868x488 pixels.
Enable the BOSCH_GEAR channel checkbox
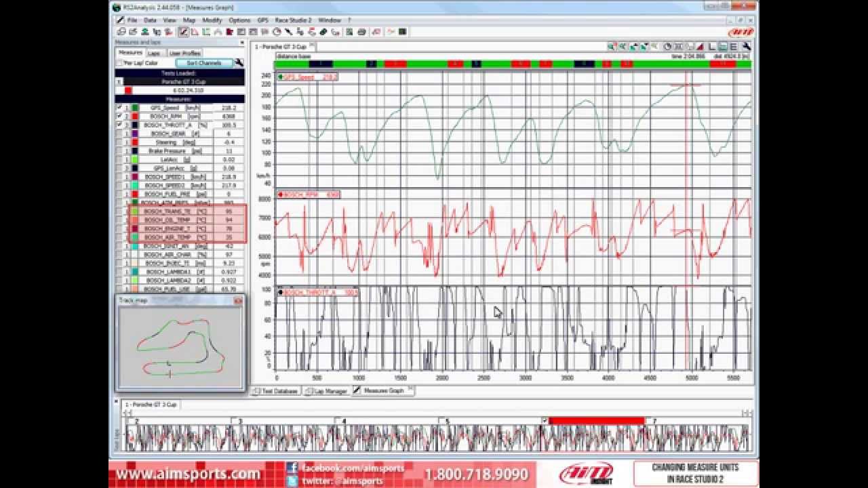click(x=119, y=134)
